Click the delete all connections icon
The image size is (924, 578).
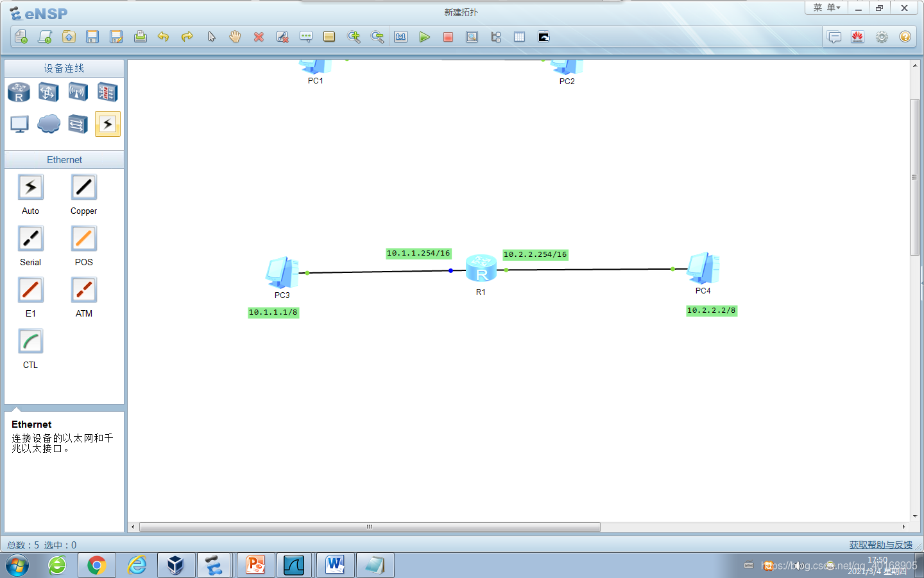[282, 37]
